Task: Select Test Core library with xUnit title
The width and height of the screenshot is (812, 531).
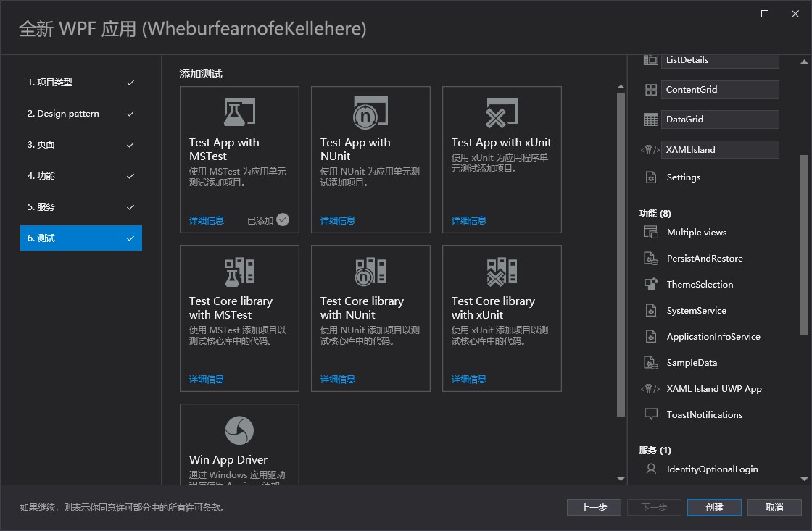Action: pos(493,308)
